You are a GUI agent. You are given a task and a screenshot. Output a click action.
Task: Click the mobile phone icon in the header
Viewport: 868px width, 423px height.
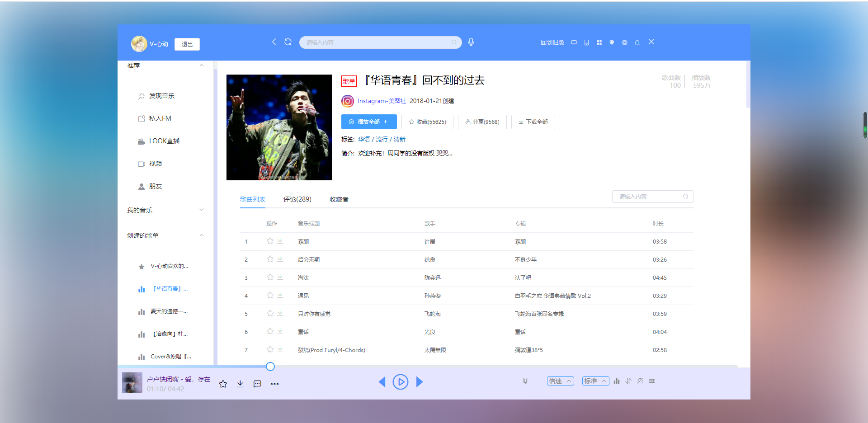point(586,42)
